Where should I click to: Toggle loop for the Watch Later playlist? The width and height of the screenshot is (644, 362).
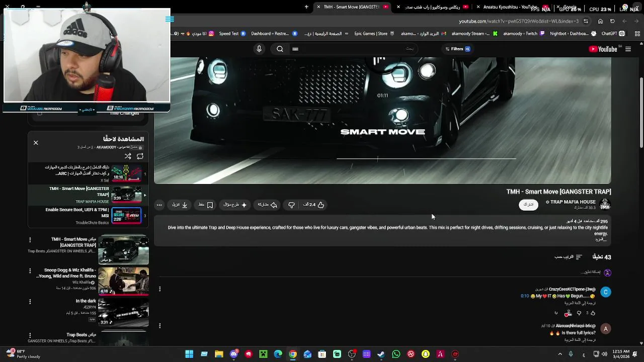tap(140, 156)
